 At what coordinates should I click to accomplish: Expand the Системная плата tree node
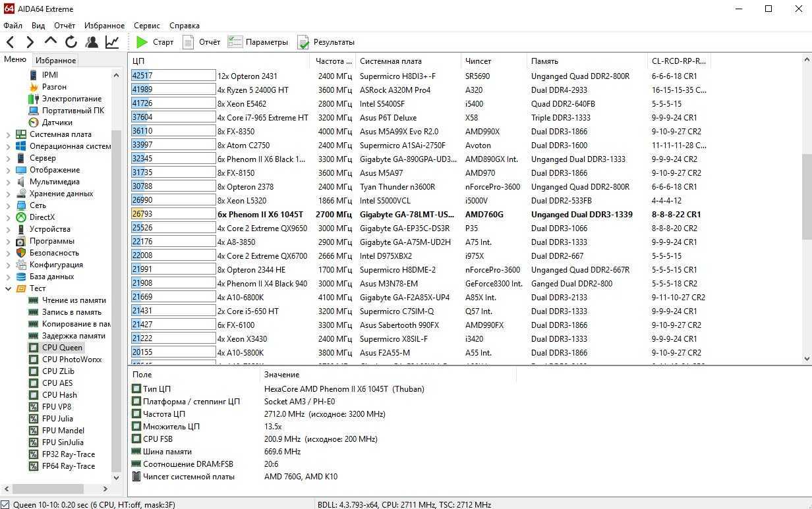tap(9, 134)
